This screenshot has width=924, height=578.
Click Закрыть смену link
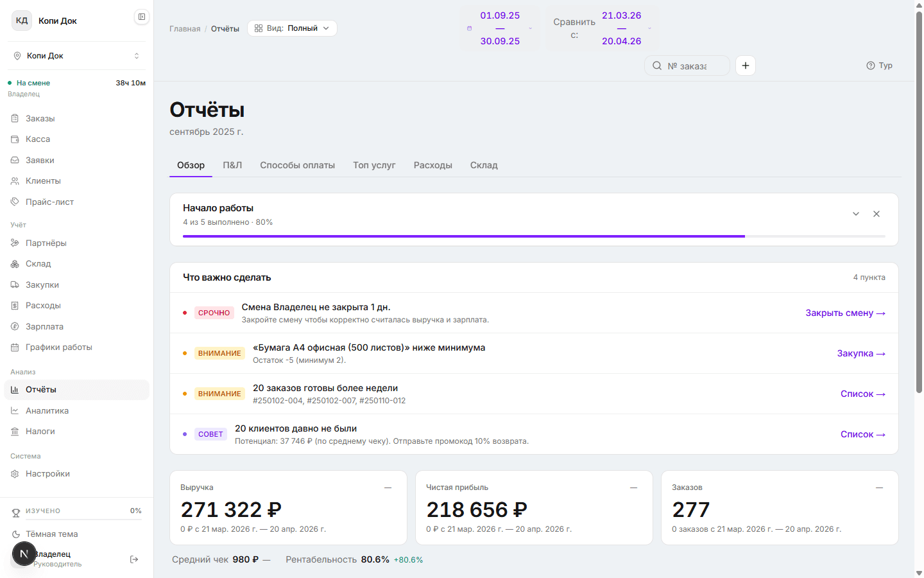tap(846, 313)
